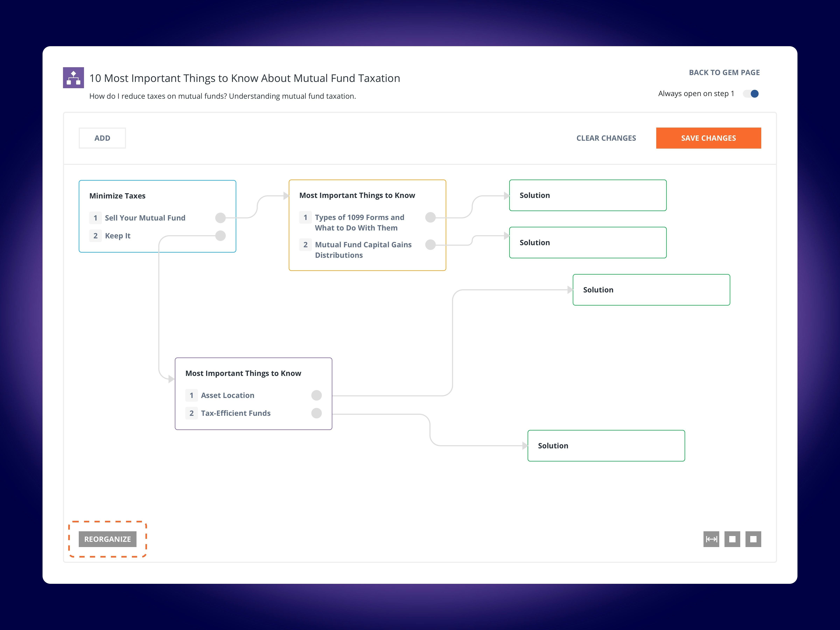Click the ADD button
This screenshot has width=840, height=630.
pyautogui.click(x=102, y=138)
